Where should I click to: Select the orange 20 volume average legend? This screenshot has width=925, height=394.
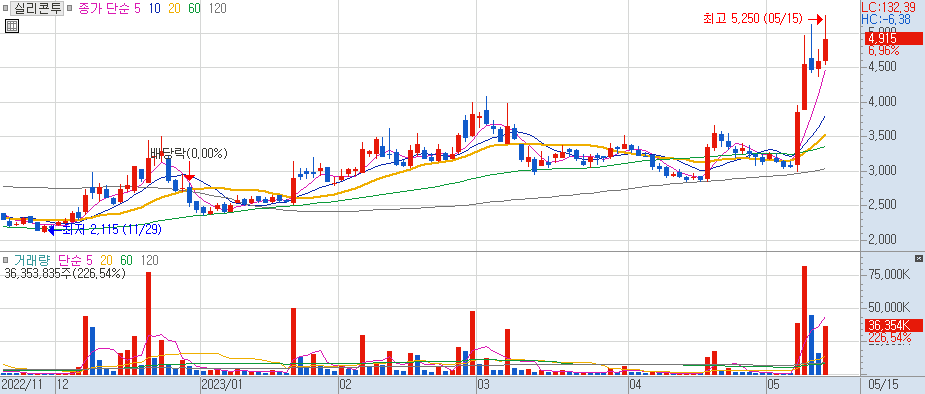(x=107, y=260)
